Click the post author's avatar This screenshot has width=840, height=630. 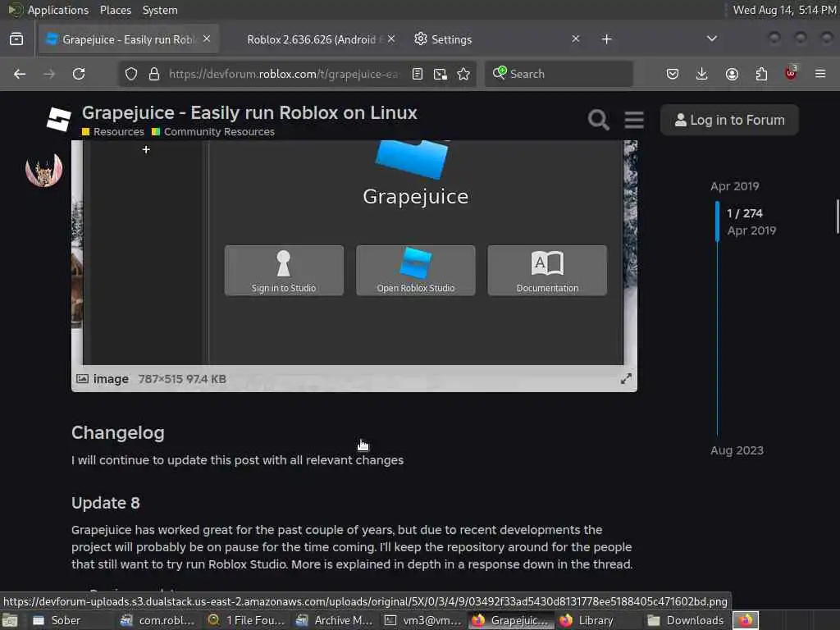point(44,170)
